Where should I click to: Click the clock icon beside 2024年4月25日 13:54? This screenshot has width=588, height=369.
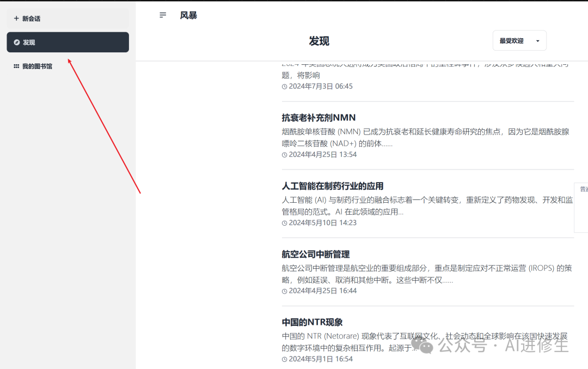point(285,155)
